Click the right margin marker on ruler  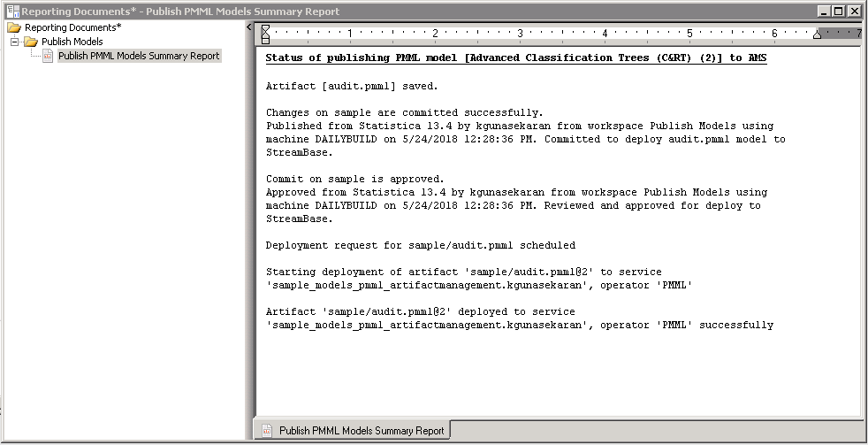817,35
